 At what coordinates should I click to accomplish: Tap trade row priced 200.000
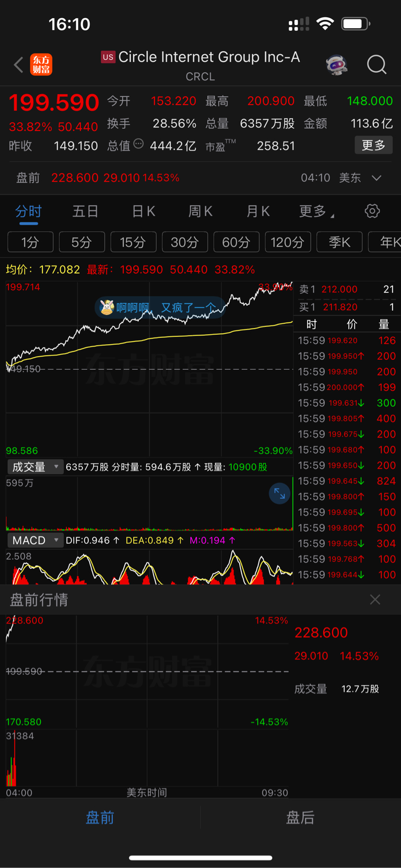coord(347,388)
